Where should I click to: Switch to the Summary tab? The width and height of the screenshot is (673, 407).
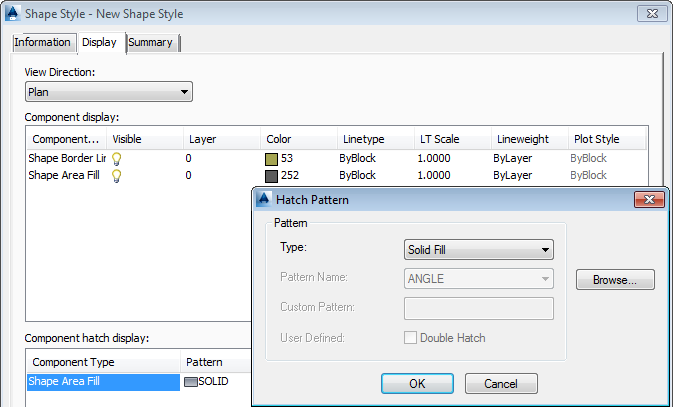(x=150, y=43)
